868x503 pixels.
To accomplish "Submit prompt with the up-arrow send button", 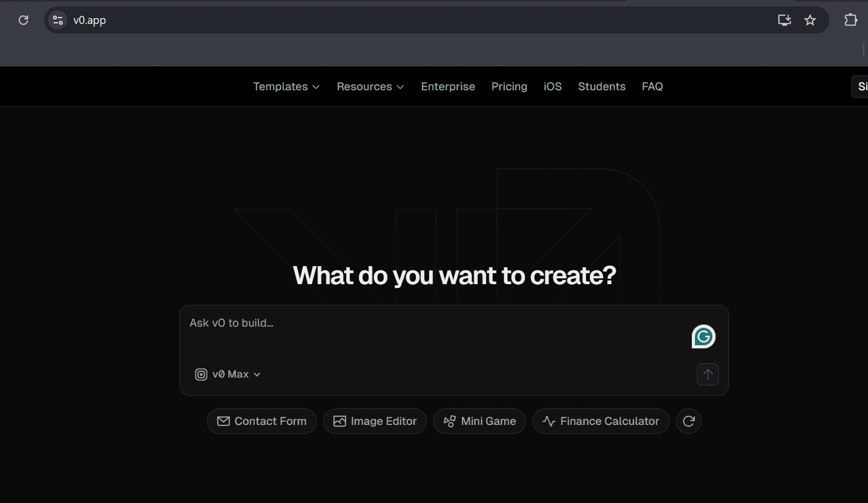I will tap(708, 374).
